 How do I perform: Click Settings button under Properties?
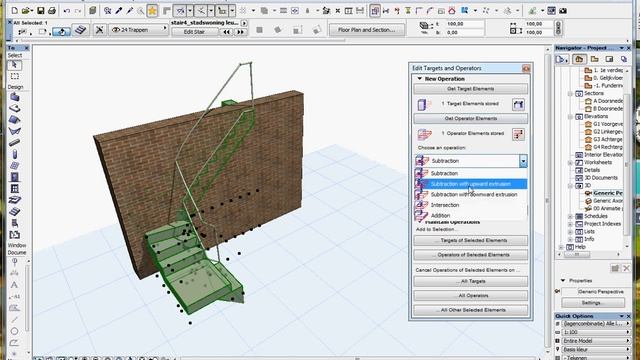tap(593, 303)
